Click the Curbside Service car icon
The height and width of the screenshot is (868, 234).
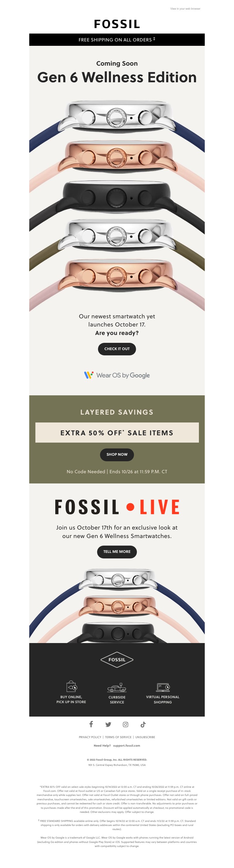[117, 687]
